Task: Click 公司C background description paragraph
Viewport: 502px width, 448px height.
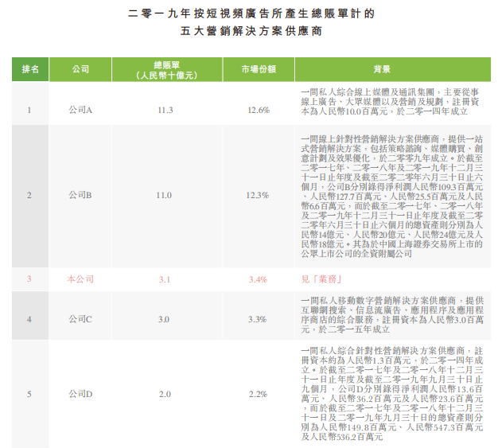Action: tap(392, 315)
